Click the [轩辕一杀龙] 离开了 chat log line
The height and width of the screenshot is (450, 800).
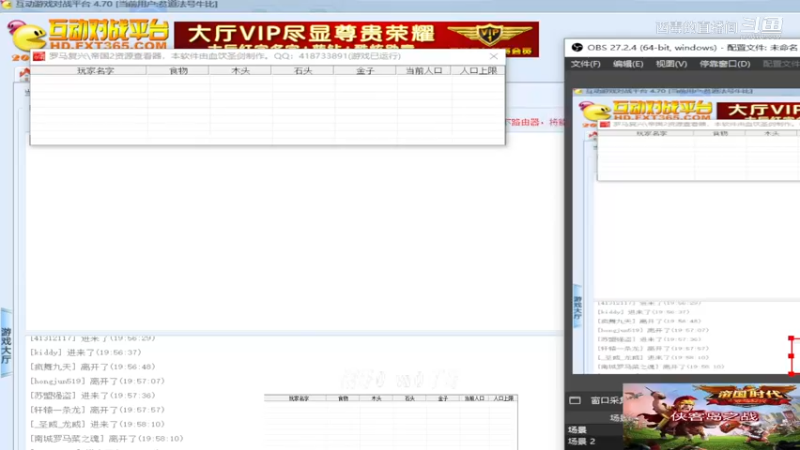click(97, 410)
